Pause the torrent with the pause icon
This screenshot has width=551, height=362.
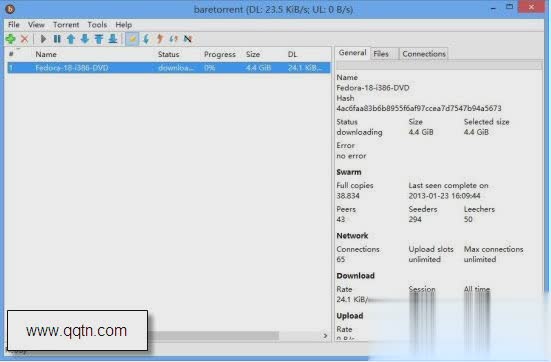coord(57,39)
